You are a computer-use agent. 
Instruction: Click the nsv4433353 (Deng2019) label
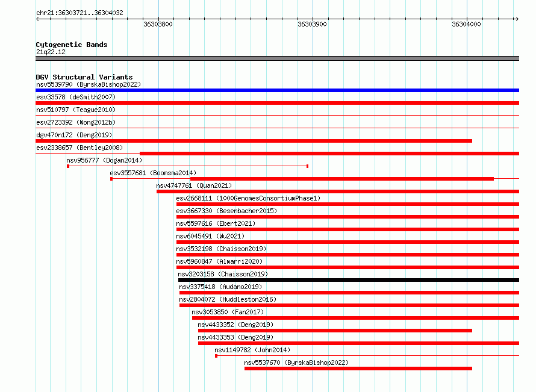(235, 337)
